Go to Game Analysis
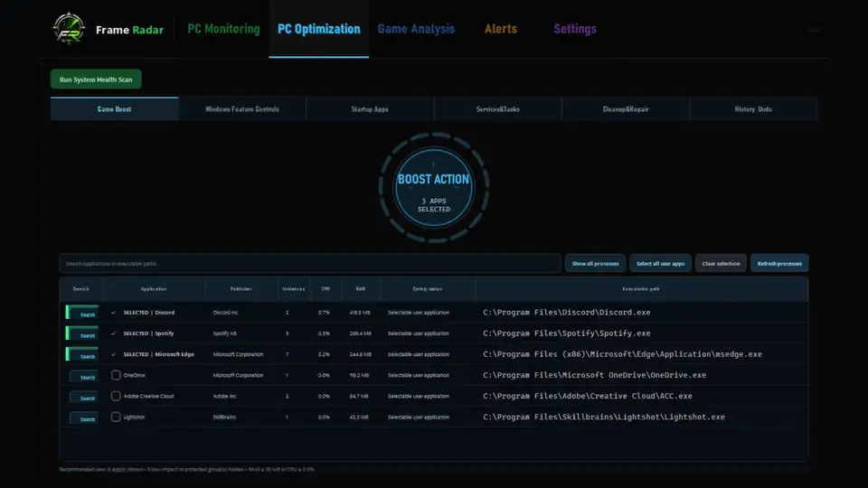 click(416, 29)
